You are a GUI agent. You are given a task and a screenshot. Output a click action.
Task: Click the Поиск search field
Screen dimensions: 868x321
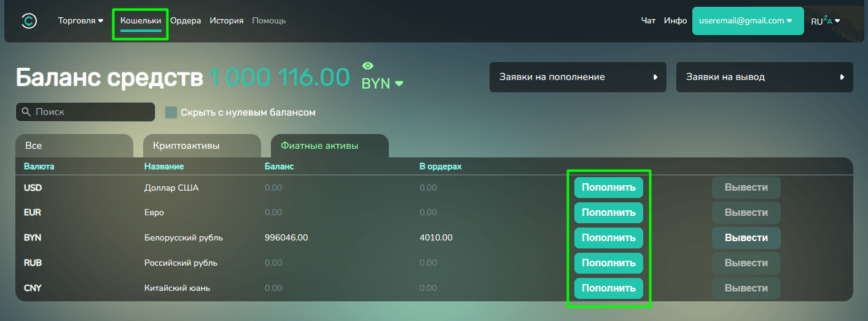click(x=92, y=112)
